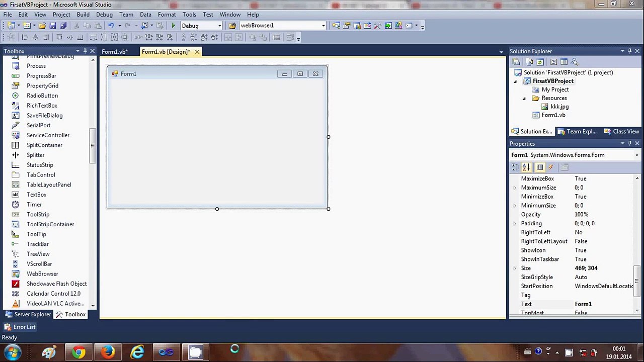
Task: Undo the last action
Action: click(111, 26)
